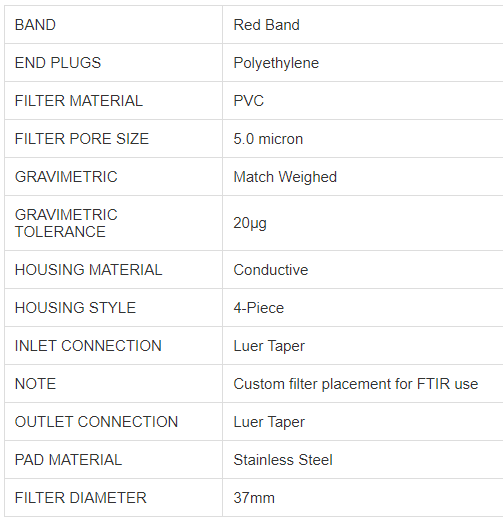
Task: Click the FILTER MATERIAL label
Action: click(79, 101)
